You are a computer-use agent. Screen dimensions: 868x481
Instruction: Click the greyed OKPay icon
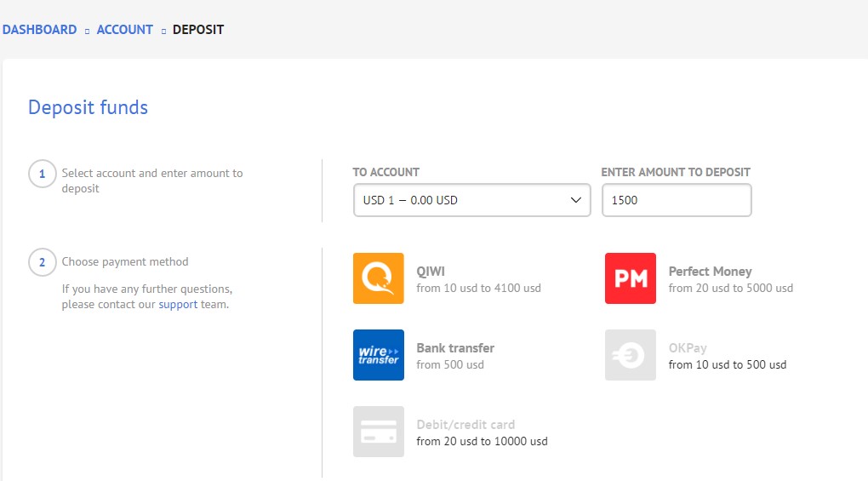(x=630, y=355)
